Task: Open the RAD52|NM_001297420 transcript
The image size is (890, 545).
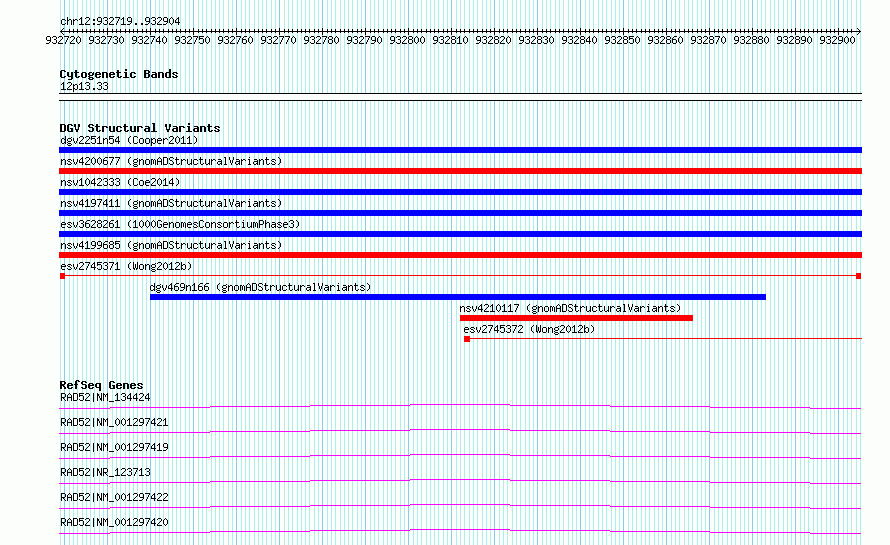Action: click(x=114, y=522)
